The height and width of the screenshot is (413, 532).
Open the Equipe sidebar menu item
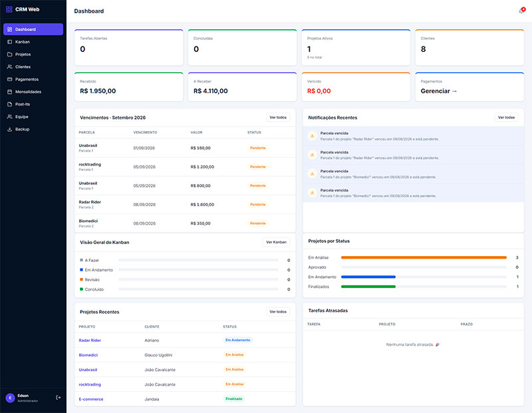pos(33,116)
